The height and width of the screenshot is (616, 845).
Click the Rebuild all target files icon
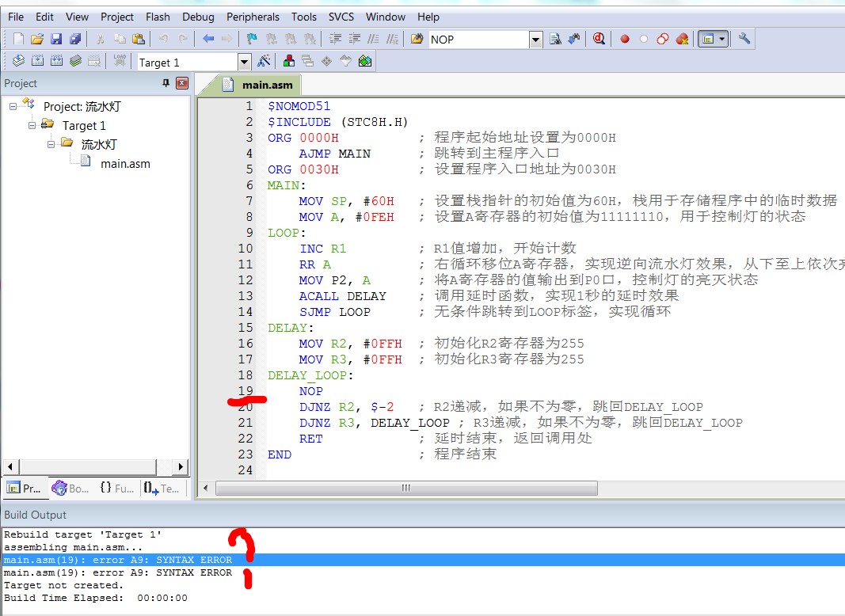point(56,61)
